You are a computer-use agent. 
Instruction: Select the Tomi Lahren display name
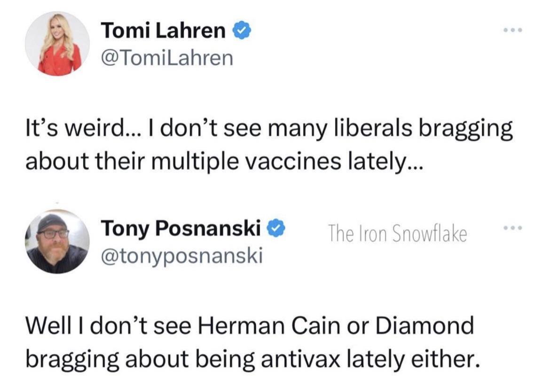pos(162,29)
